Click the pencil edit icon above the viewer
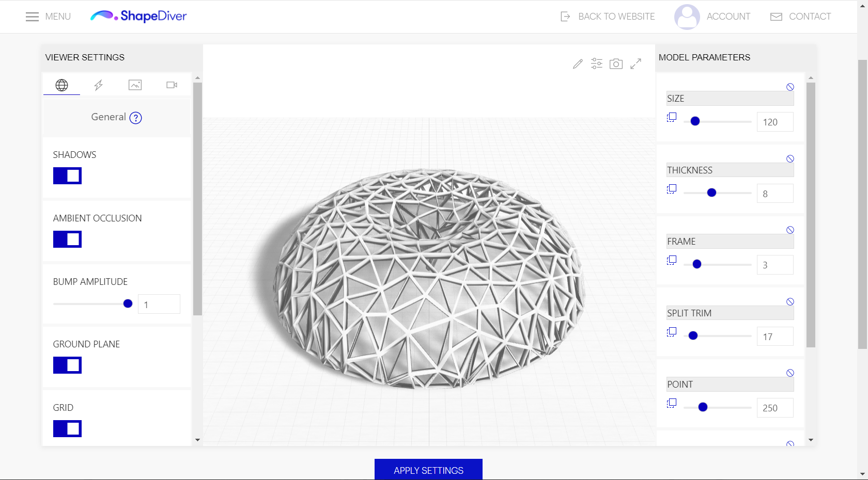This screenshot has height=480, width=868. [x=578, y=64]
